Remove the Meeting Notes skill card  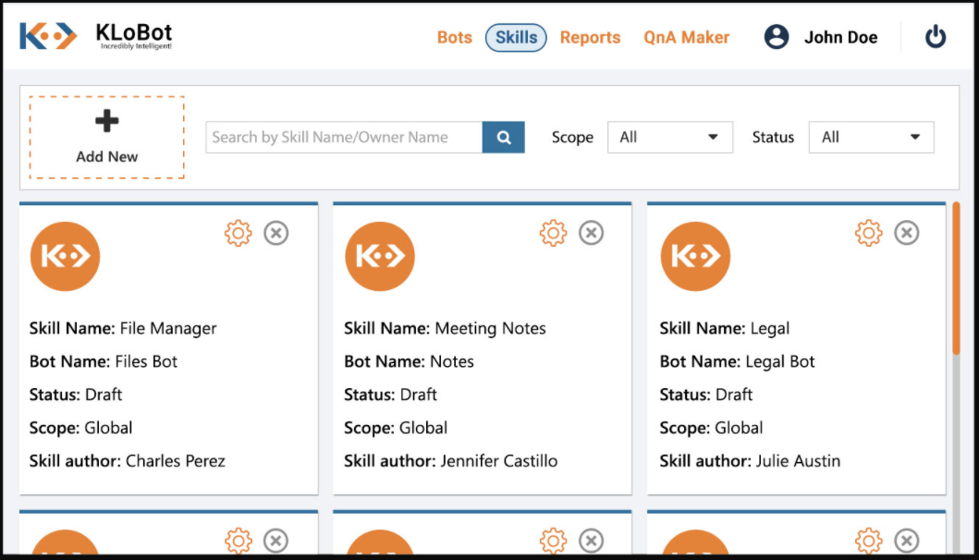click(x=591, y=233)
